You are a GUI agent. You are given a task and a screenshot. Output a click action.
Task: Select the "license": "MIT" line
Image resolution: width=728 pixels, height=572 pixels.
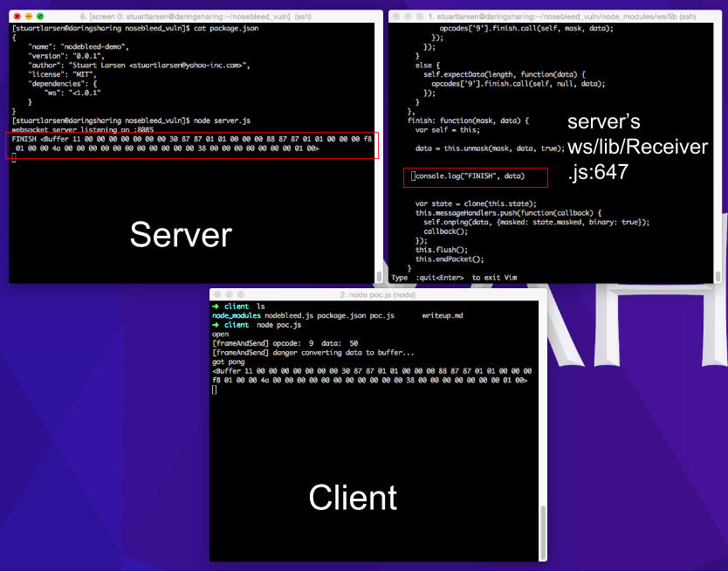[x=62, y=74]
